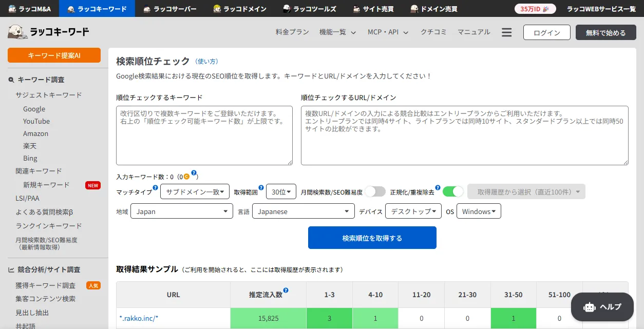The height and width of the screenshot is (329, 644).
Task: Switch to the ラッコキーワード top tab
Action: [x=97, y=9]
